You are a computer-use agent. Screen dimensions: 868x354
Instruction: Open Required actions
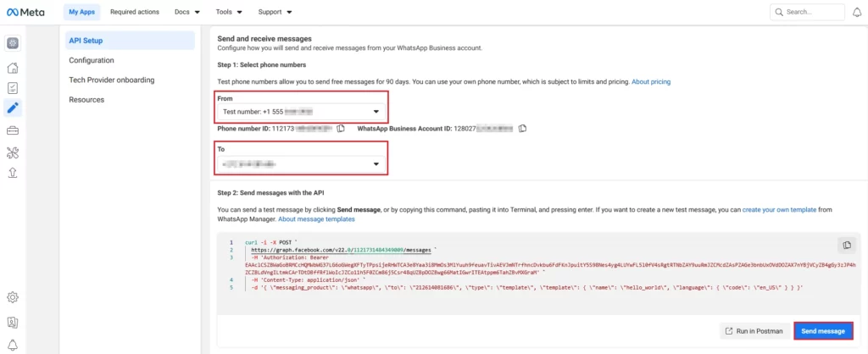[135, 12]
